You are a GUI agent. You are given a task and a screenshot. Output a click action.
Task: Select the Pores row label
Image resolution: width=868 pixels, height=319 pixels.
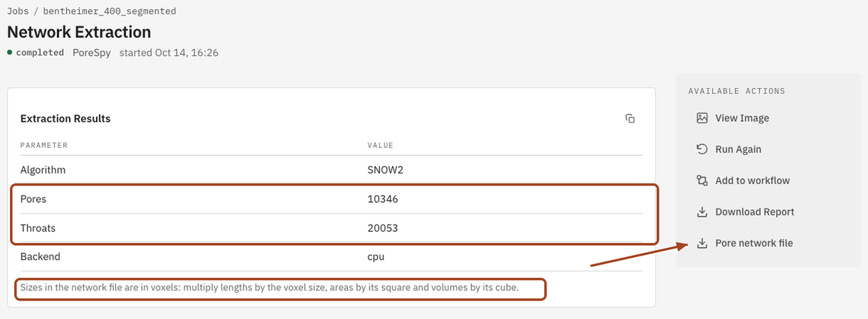click(33, 199)
